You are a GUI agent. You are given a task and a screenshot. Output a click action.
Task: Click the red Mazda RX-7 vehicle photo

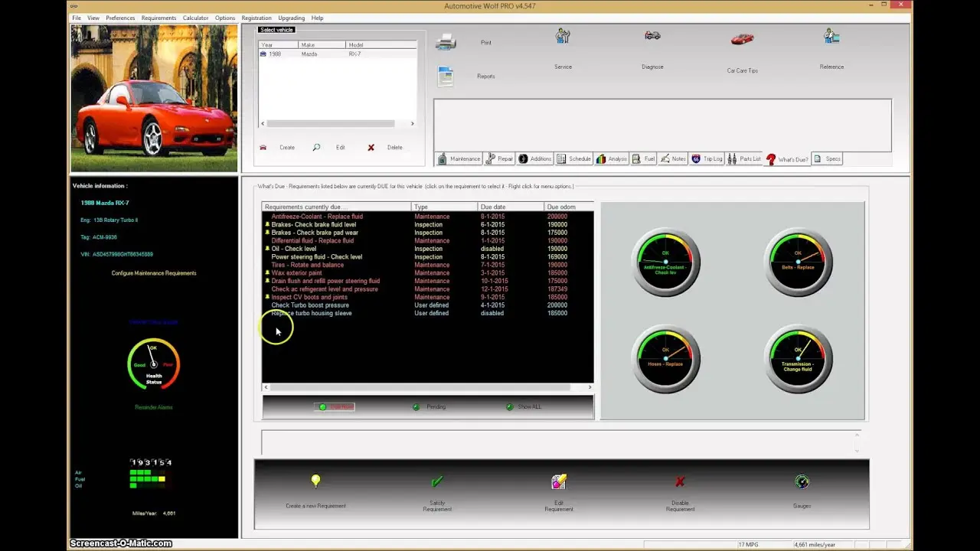tap(154, 98)
